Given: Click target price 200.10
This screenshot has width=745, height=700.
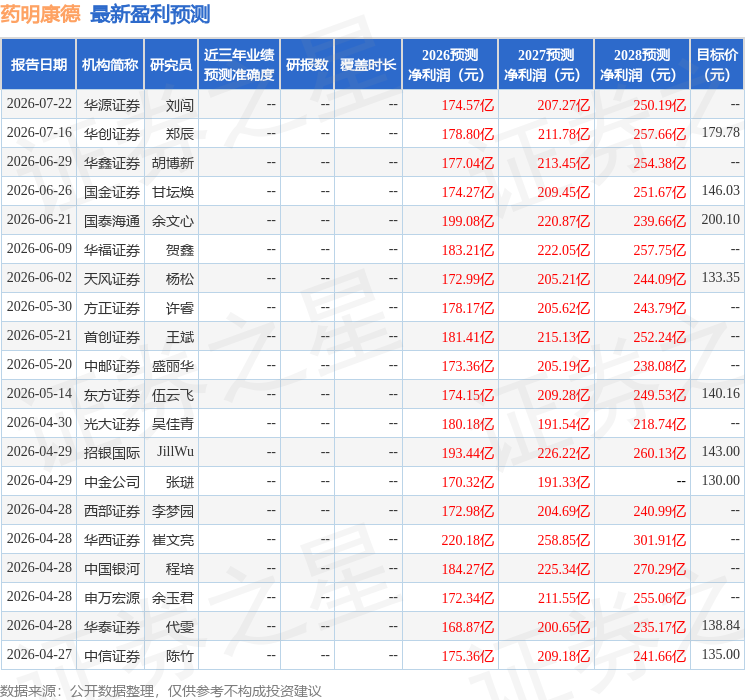Looking at the screenshot, I should click(x=720, y=220).
